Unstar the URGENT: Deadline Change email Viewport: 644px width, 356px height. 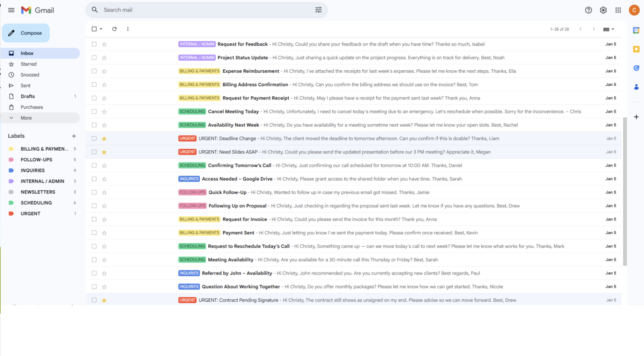104,138
